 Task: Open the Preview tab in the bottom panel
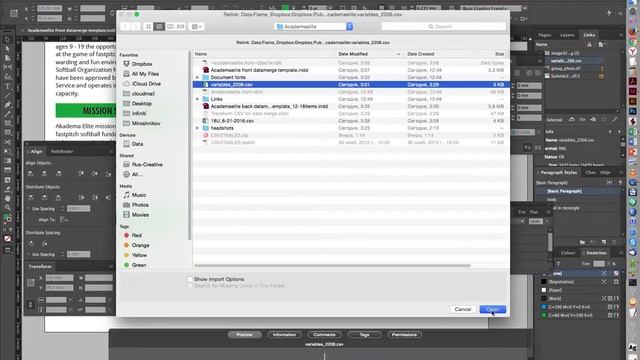(x=244, y=335)
